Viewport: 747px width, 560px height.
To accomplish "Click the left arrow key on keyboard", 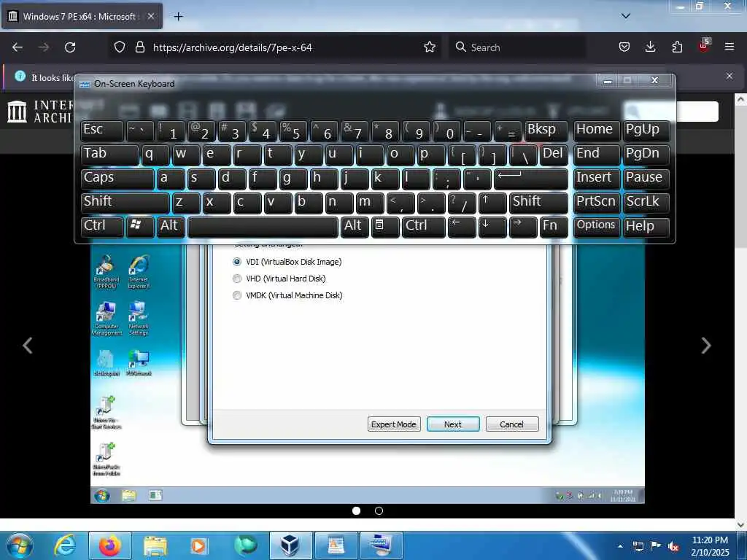I will click(461, 226).
